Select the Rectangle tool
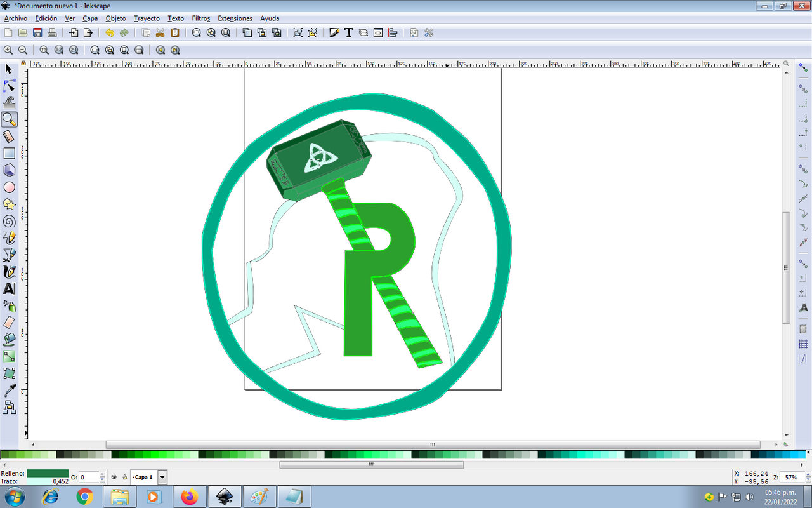Viewport: 812px width, 508px height. tap(9, 153)
